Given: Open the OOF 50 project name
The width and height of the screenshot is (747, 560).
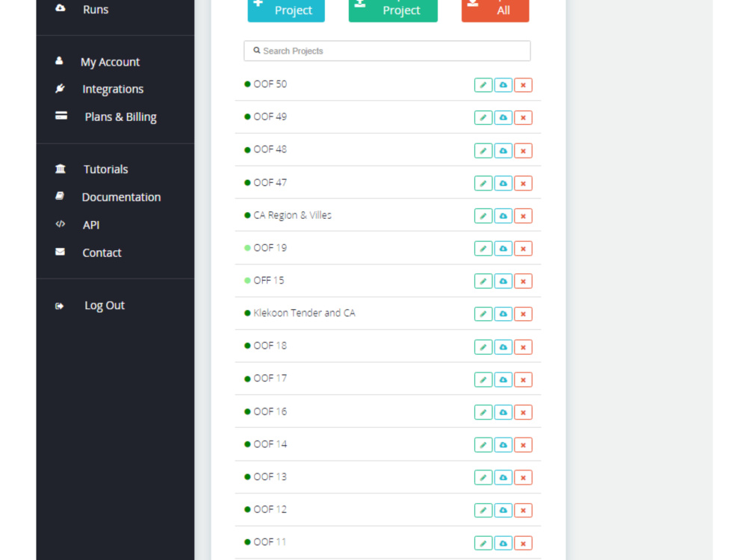Looking at the screenshot, I should (x=270, y=84).
